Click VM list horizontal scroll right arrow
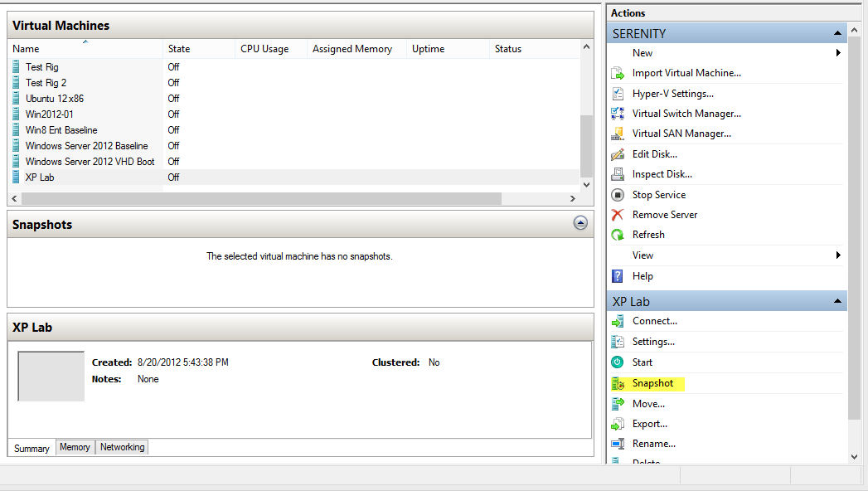The image size is (868, 491). 573,198
